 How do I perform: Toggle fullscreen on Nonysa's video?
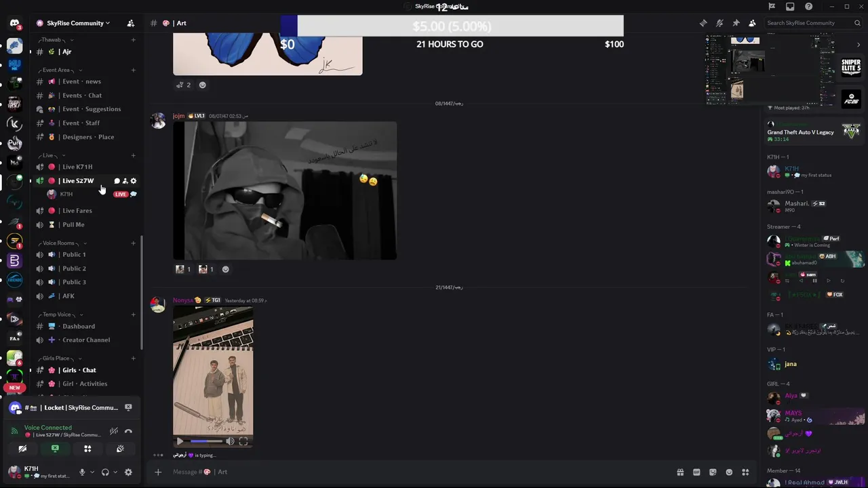(x=243, y=441)
